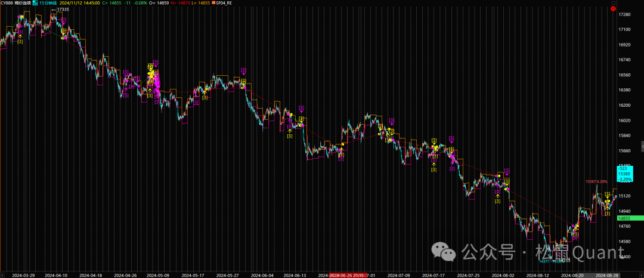The height and width of the screenshot is (278, 644).
Task: Click the small square pane button above red icon
Action: [614, 2]
